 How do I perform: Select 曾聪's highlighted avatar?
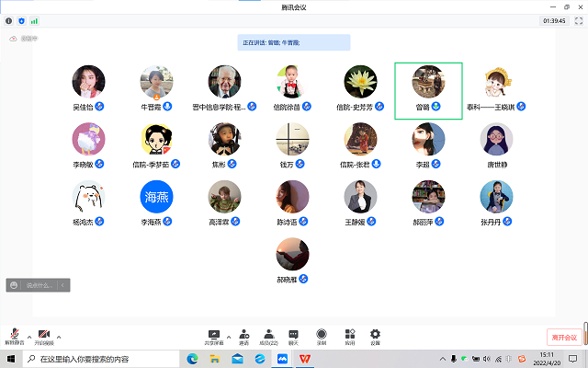click(428, 82)
